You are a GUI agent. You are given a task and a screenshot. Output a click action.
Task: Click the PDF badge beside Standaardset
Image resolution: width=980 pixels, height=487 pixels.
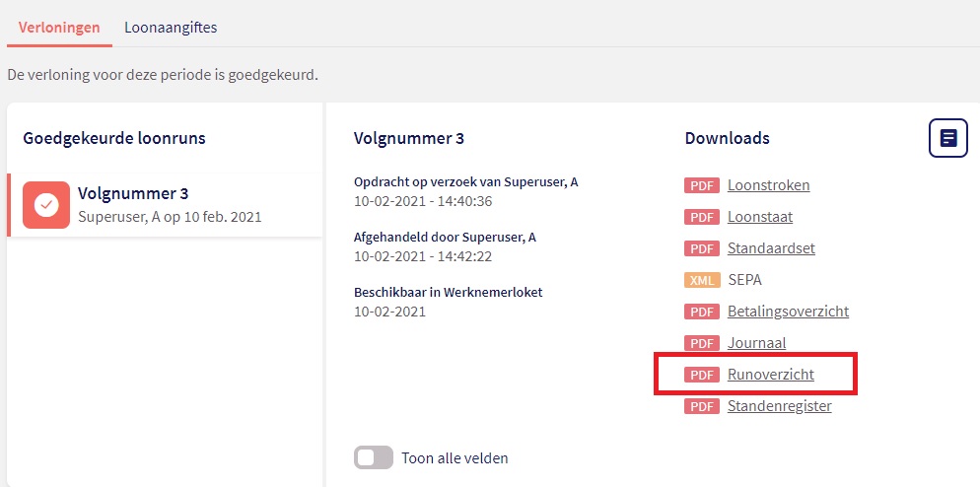[x=702, y=248]
